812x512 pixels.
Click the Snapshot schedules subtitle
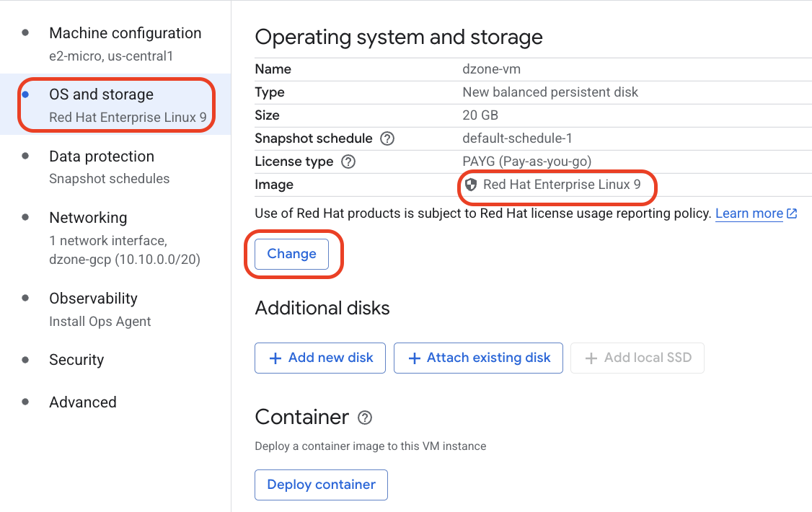(110, 179)
